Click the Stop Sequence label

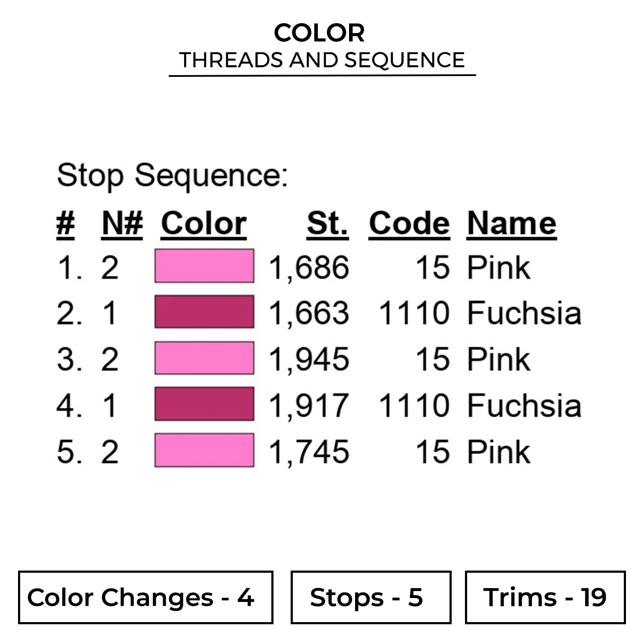172,175
